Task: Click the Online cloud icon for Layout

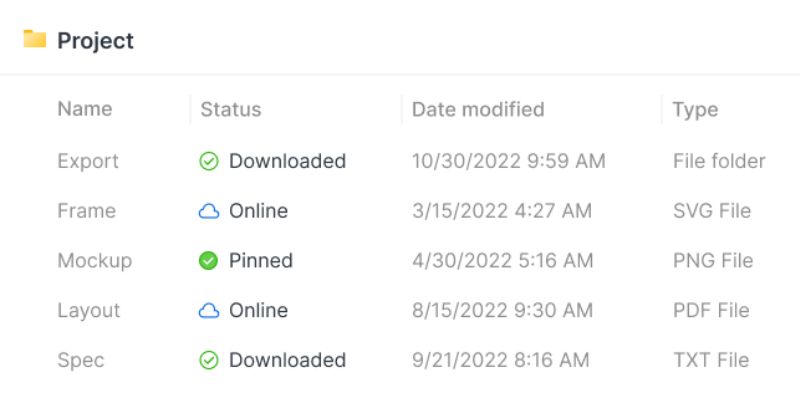Action: (209, 311)
